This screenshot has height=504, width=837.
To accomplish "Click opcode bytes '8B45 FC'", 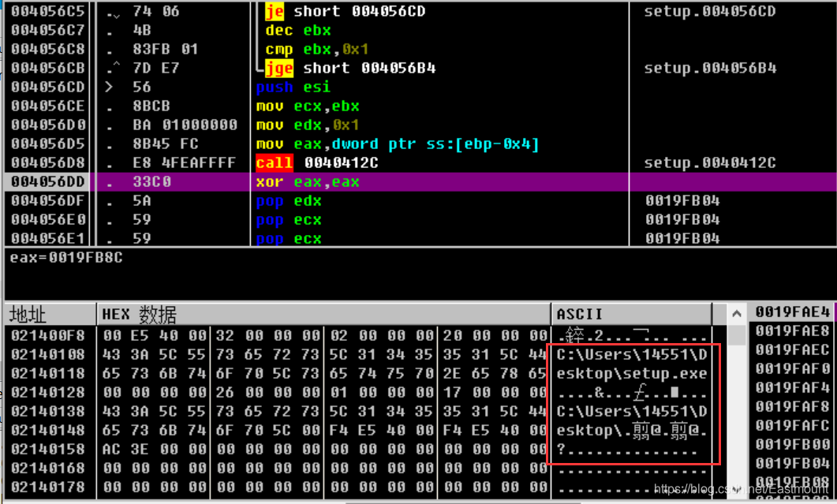I will 166,144.
